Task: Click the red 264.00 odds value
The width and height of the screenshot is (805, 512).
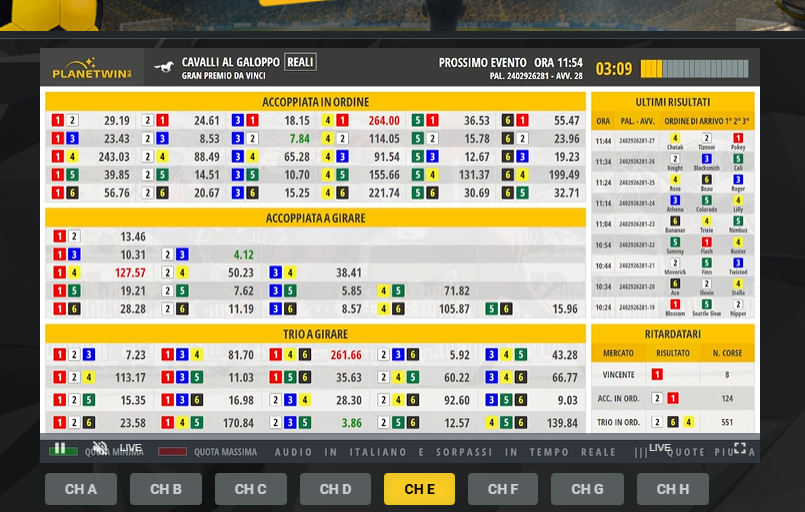Action: [384, 121]
